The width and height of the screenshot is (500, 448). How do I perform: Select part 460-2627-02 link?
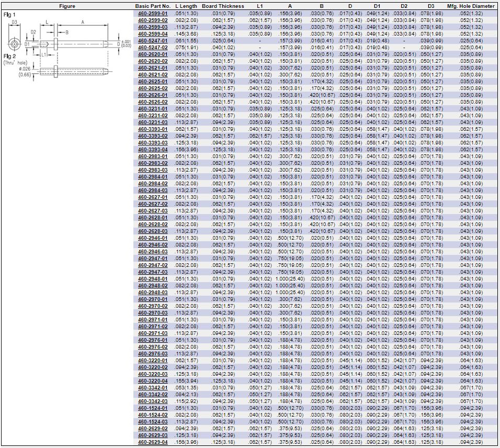(153, 204)
